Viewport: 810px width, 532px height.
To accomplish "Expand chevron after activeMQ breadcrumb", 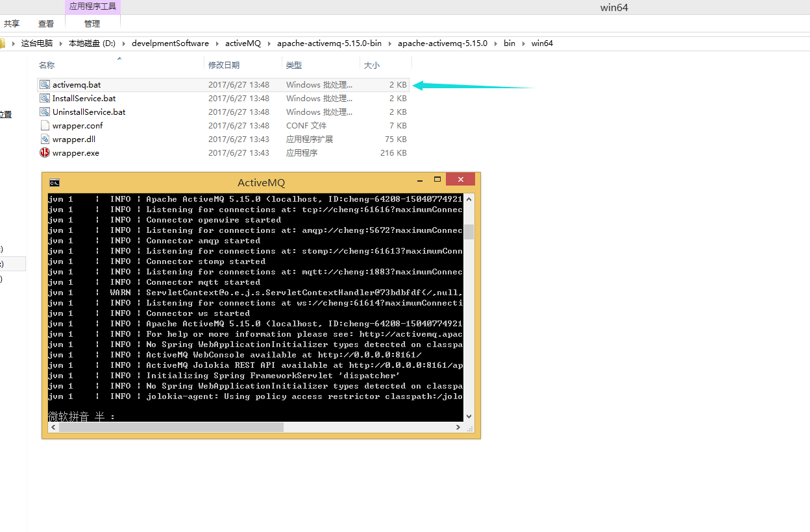I will point(269,43).
